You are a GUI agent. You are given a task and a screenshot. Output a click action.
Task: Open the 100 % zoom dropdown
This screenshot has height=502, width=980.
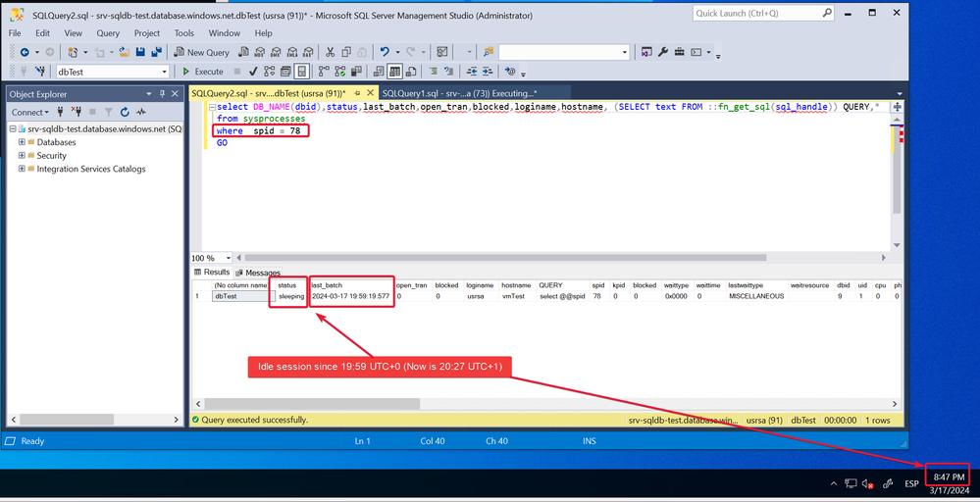click(228, 258)
